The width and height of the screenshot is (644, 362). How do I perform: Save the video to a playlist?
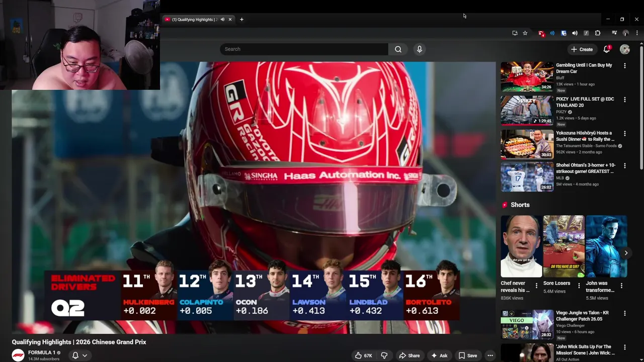(467, 355)
